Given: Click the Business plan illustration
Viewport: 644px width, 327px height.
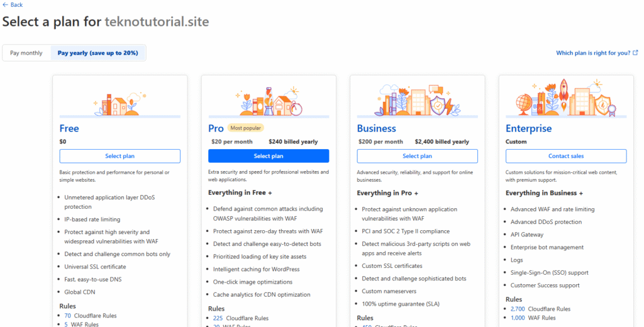Looking at the screenshot, I should (x=418, y=100).
